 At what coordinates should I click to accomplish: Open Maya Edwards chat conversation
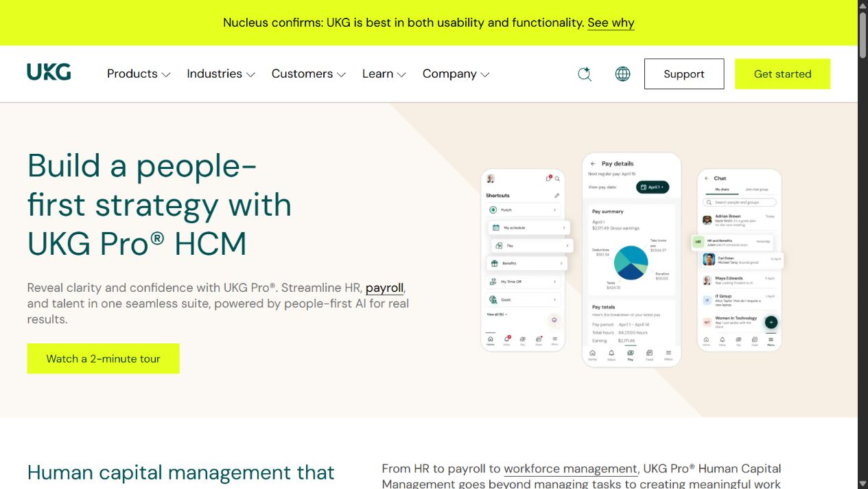point(739,281)
